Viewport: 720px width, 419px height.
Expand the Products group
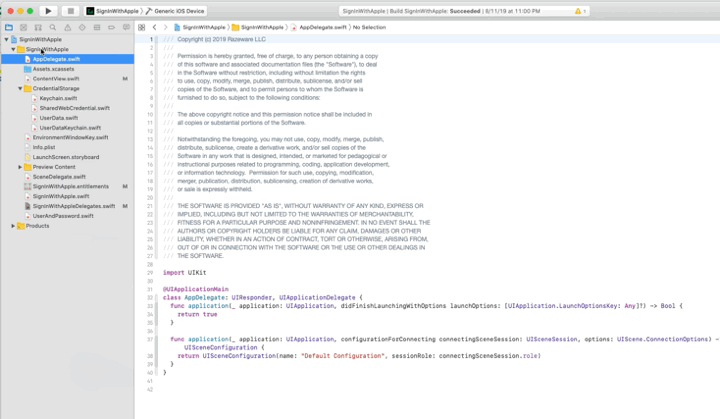(x=13, y=226)
